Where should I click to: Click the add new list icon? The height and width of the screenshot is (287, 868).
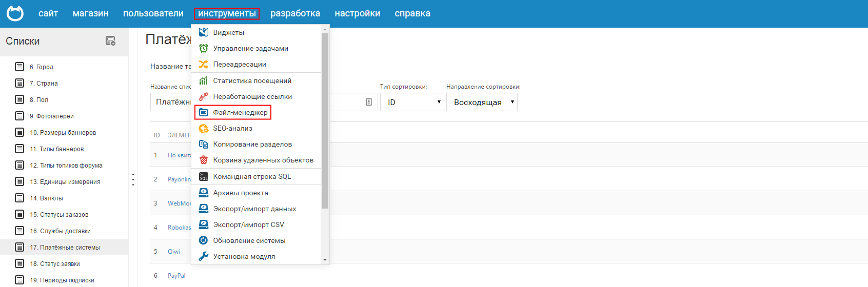(x=110, y=41)
